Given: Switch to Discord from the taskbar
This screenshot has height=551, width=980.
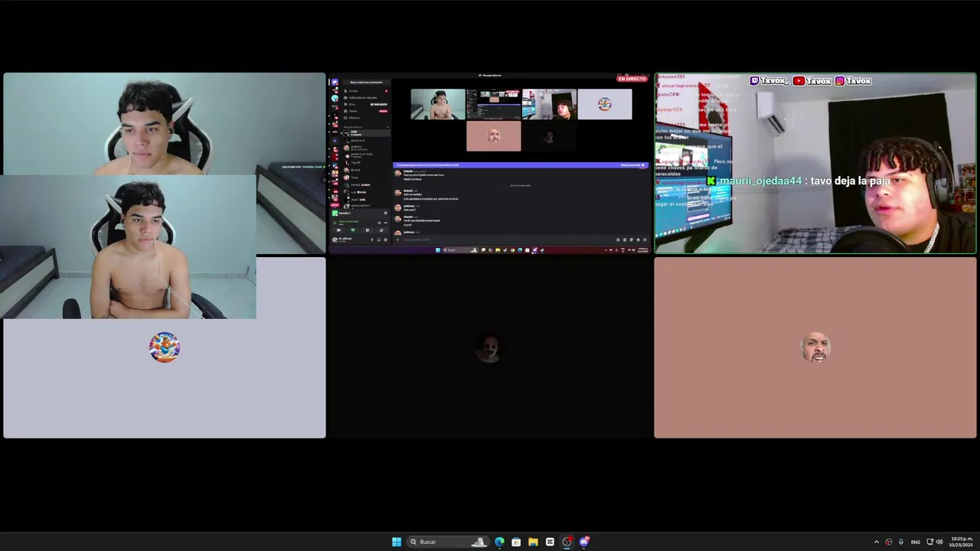Looking at the screenshot, I should tap(583, 542).
